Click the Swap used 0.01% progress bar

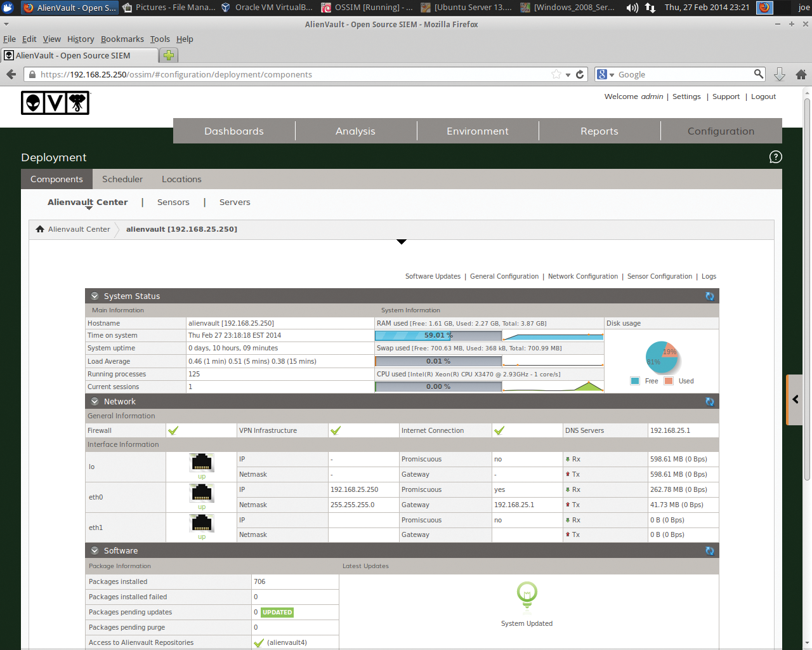click(x=438, y=361)
